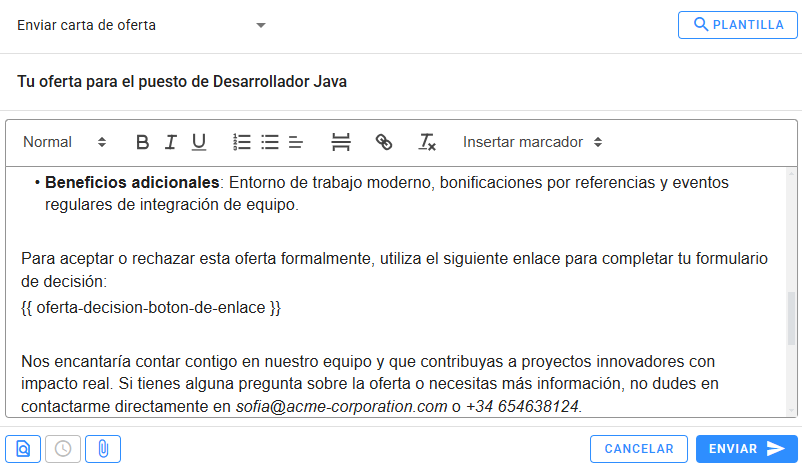
Task: Change text alignment with the align icon
Action: click(x=296, y=142)
